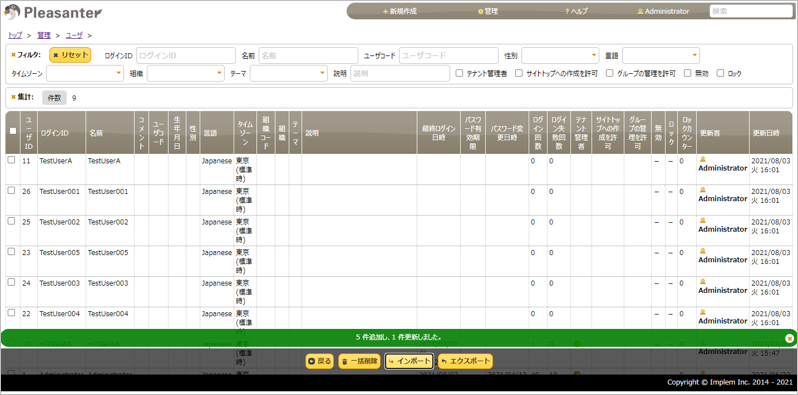The width and height of the screenshot is (798, 395).
Task: Sort by the パスワード変更日時 column header
Action: pyautogui.click(x=507, y=133)
